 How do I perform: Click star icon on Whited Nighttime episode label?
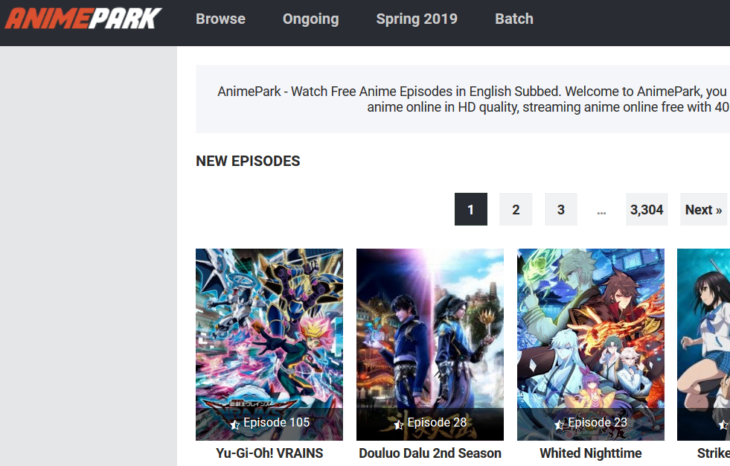point(559,424)
